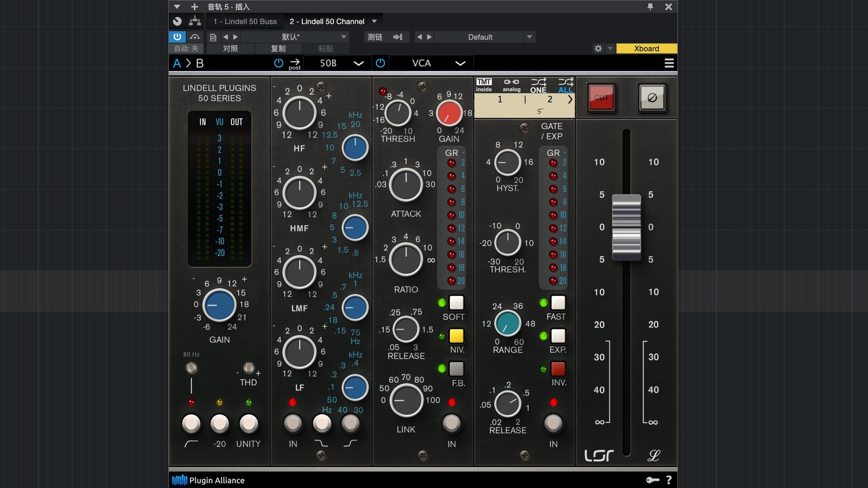The height and width of the screenshot is (488, 868).
Task: Click the add insert plus icon
Action: coord(194,7)
